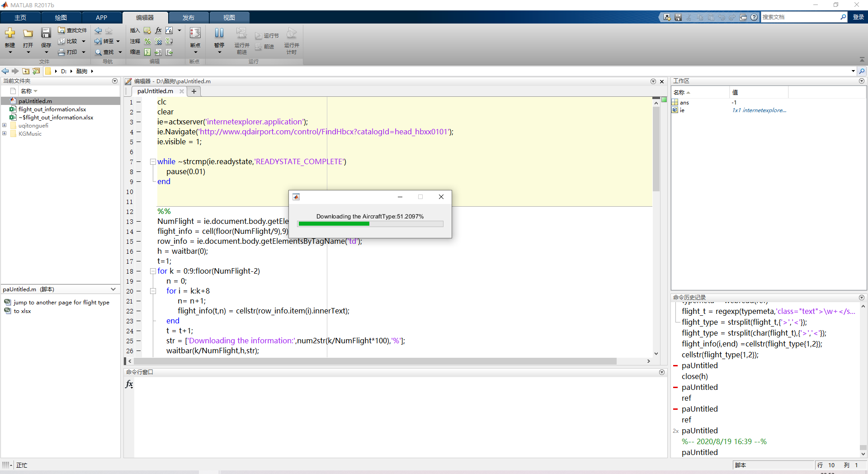Click the new shortcut icon in quick access toolbar
Screen dimensions: 868x474
point(667,17)
